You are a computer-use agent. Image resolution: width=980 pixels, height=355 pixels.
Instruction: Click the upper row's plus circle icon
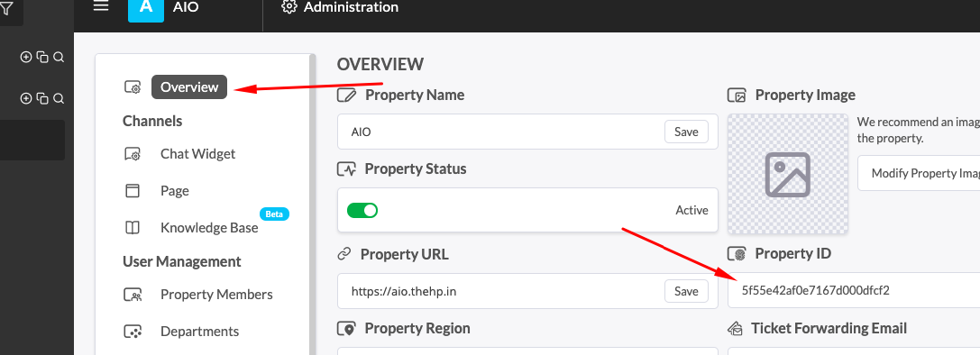pyautogui.click(x=25, y=57)
